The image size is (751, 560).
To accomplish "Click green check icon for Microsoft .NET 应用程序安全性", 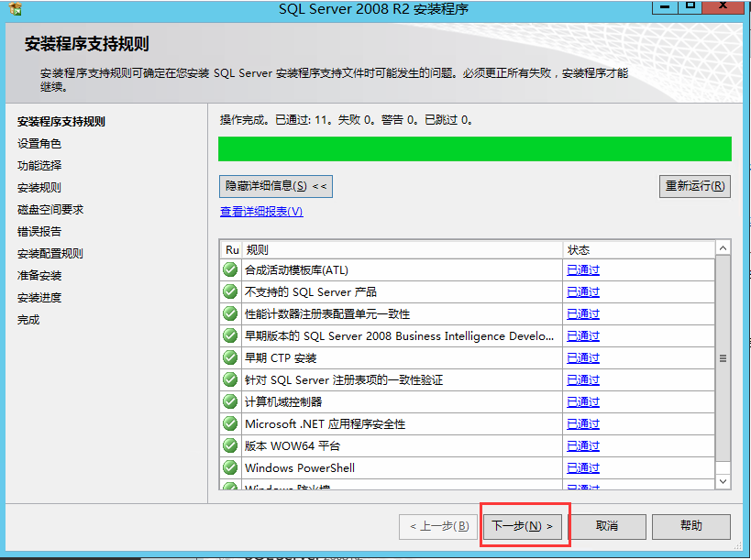I will click(230, 424).
